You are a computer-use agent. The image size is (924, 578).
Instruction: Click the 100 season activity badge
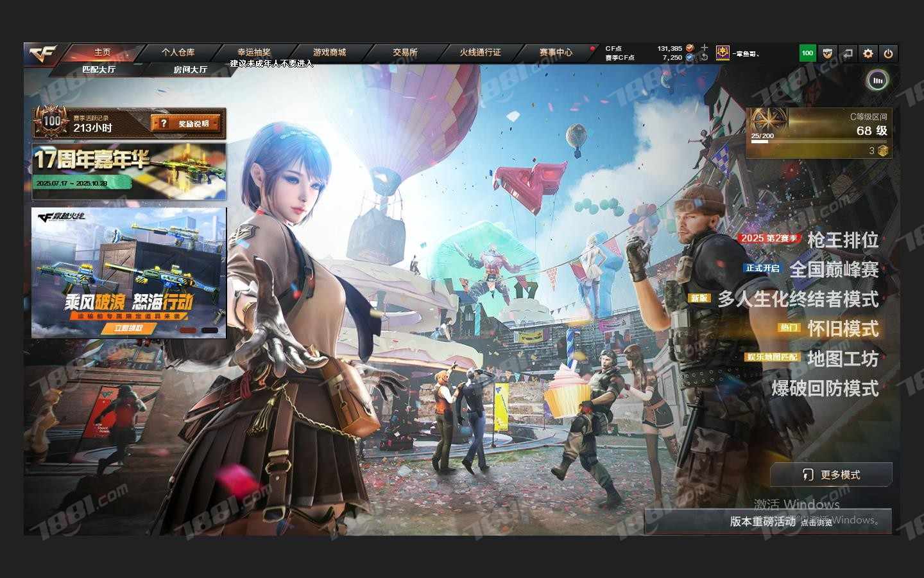tap(53, 121)
